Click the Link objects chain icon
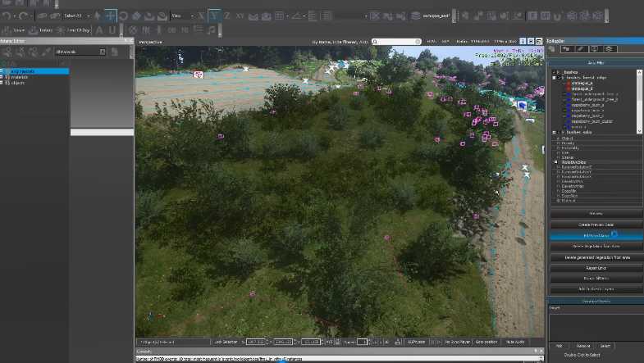Image resolution: width=644 pixels, height=363 pixels. [x=43, y=16]
